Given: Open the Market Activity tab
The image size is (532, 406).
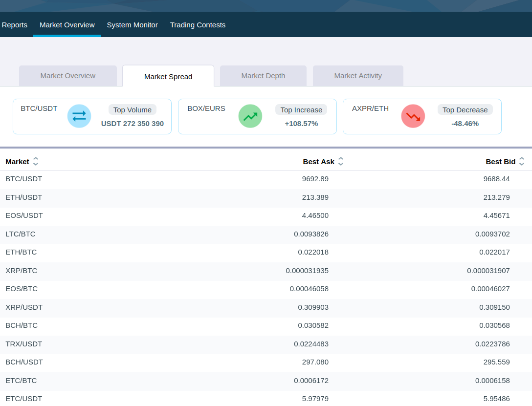Looking at the screenshot, I should (358, 76).
